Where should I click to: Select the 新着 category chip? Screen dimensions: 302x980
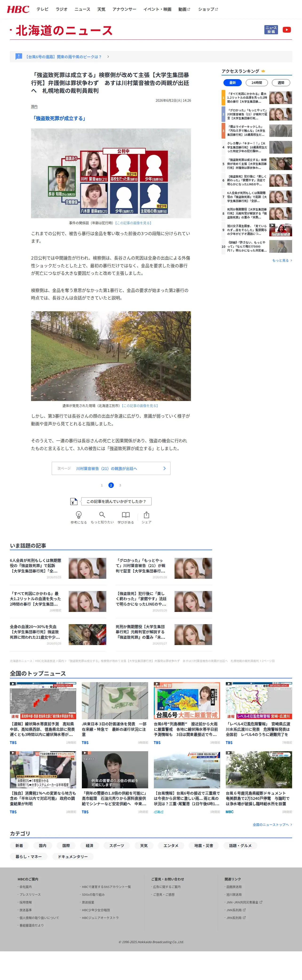pyautogui.click(x=19, y=846)
